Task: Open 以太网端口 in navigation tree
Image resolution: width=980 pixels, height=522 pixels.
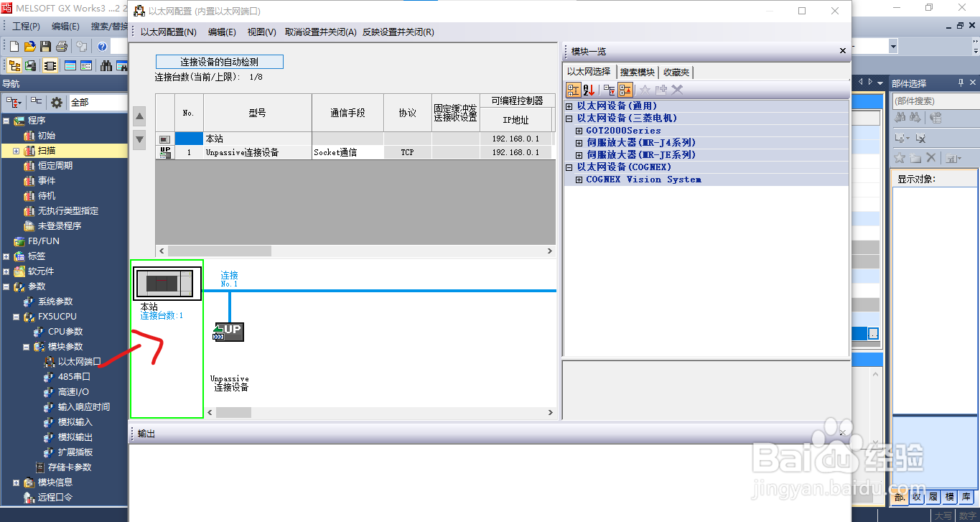Action: [x=79, y=362]
